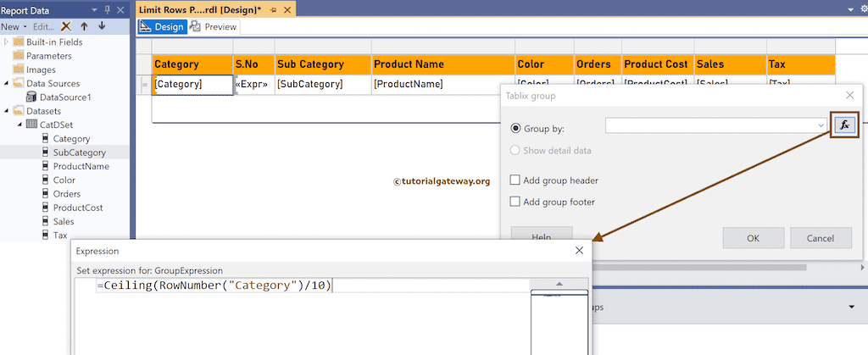
Task: Collapse the Datasets node
Action: tap(7, 111)
